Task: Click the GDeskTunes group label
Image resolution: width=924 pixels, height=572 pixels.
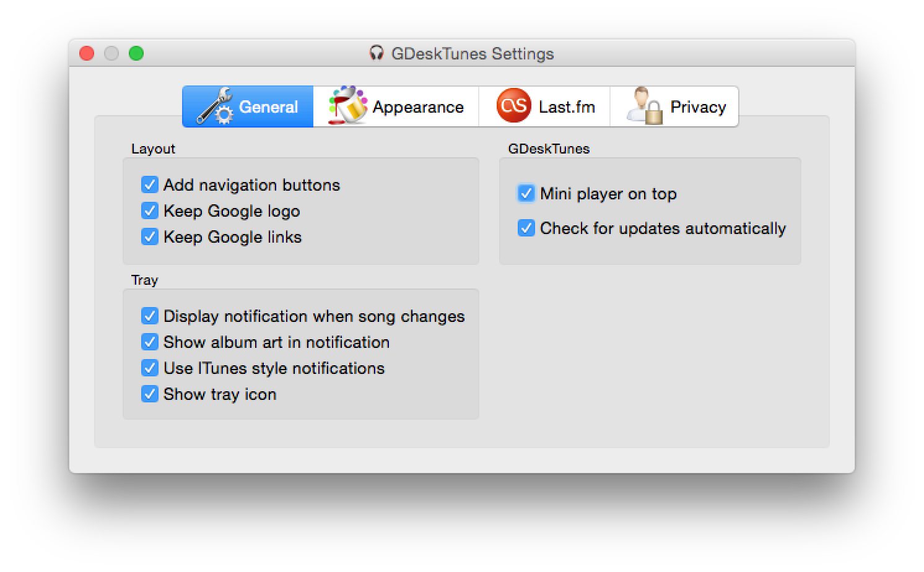Action: (x=549, y=149)
